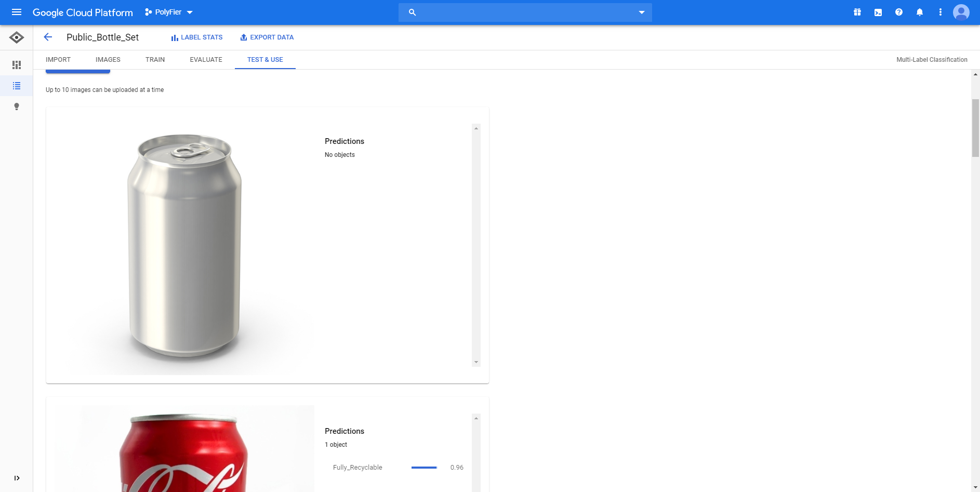Click the AutoML Vision product logo icon
Screen dimensions: 980x492
pos(17,37)
